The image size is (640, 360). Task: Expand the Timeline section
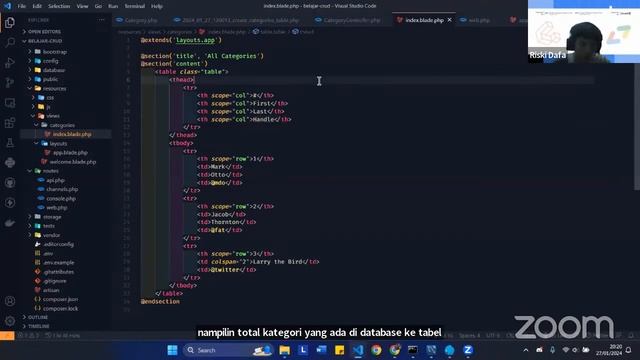(39, 326)
